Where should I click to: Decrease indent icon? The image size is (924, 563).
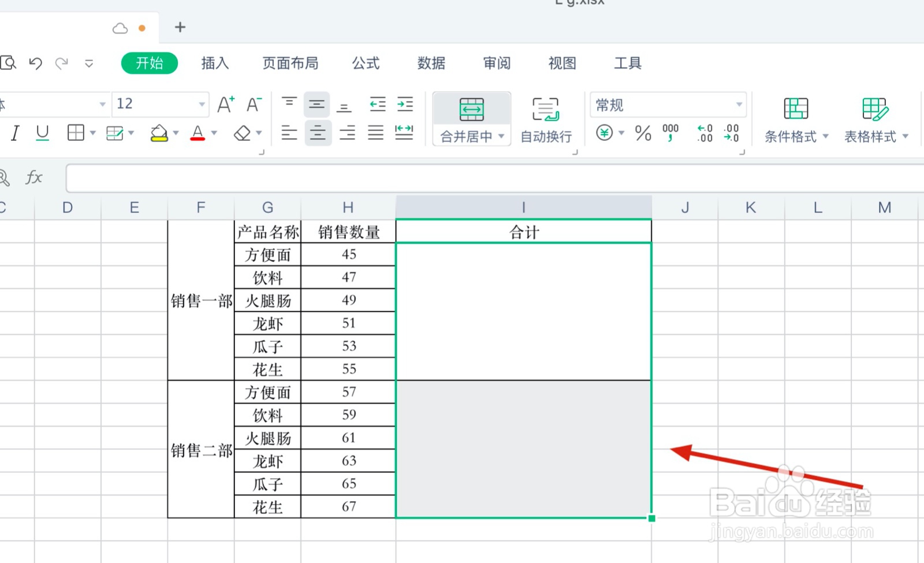378,105
